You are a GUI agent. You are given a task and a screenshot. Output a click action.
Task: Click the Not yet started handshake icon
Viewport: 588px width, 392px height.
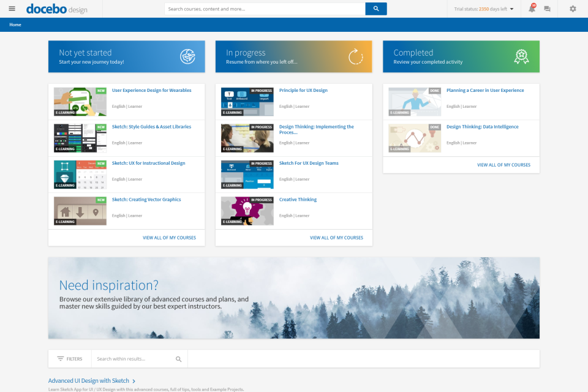pyautogui.click(x=187, y=57)
